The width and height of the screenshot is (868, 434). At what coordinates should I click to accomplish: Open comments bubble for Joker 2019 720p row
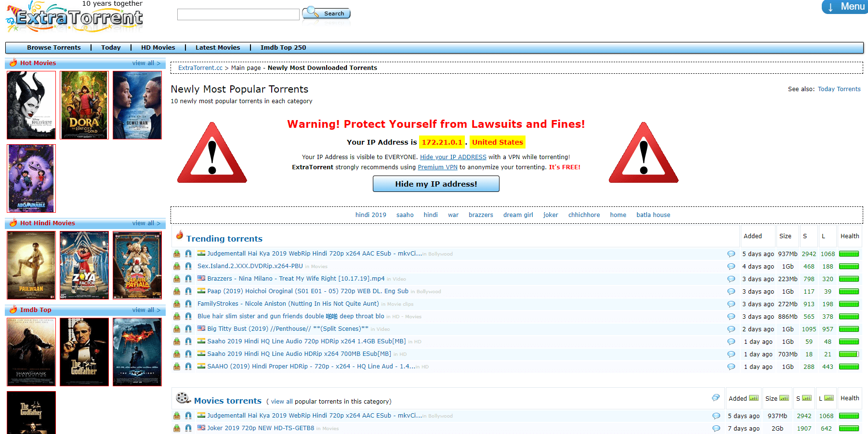point(716,428)
